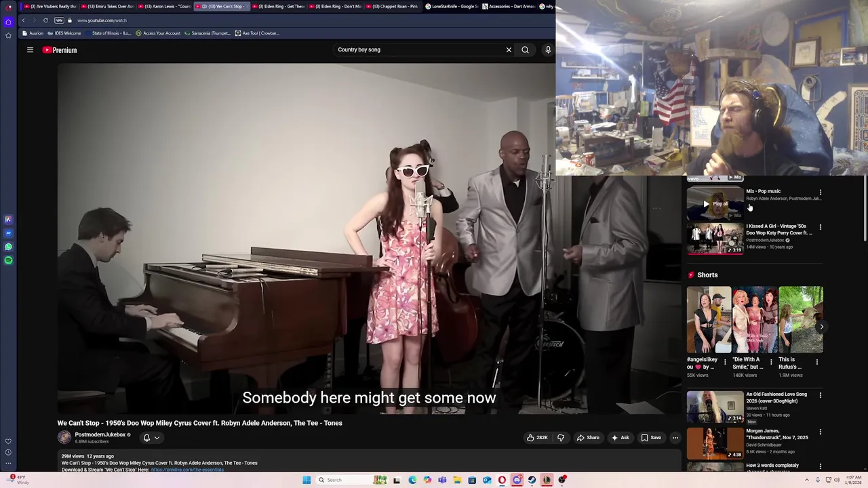
Task: Open sidebar bookmarks star icon
Action: [8, 35]
